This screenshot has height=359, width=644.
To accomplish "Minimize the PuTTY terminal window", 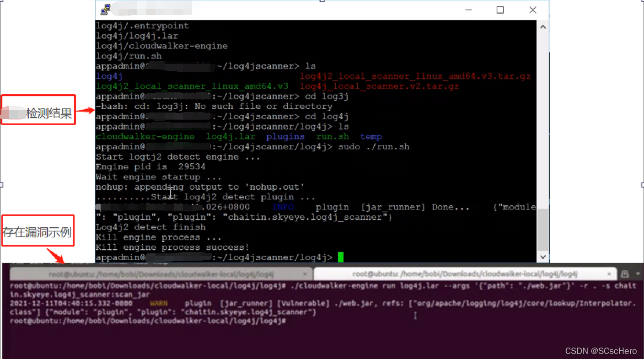I will (468, 10).
